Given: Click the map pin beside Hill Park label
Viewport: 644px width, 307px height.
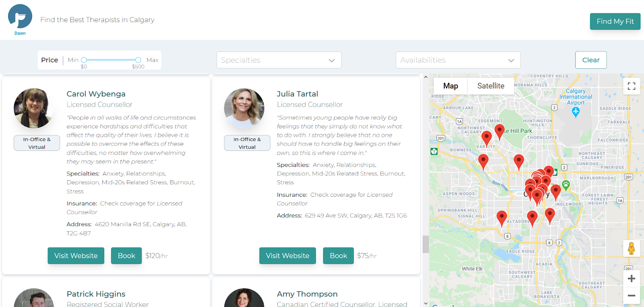Looking at the screenshot, I should pos(500,132).
